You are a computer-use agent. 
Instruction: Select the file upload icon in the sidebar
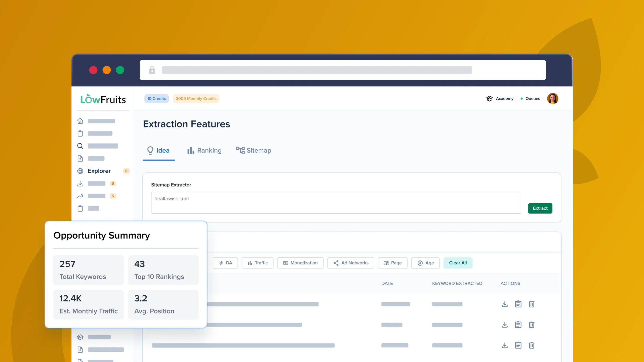pos(80,158)
